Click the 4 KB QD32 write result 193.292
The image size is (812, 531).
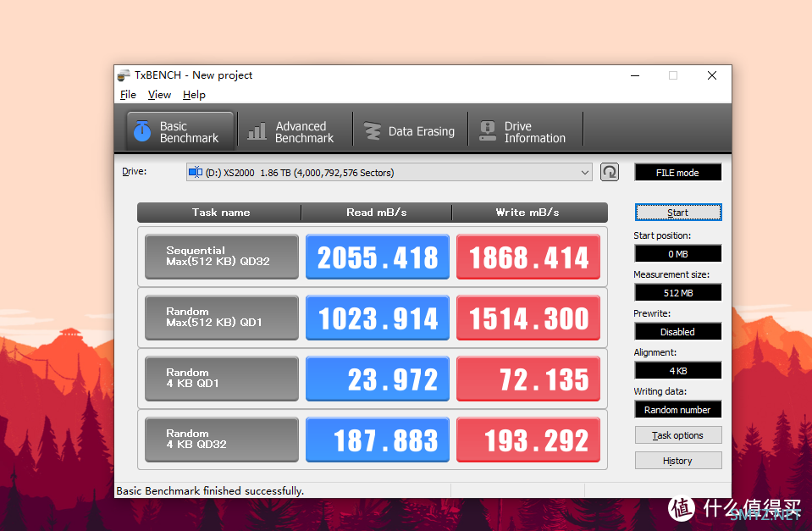coord(528,440)
